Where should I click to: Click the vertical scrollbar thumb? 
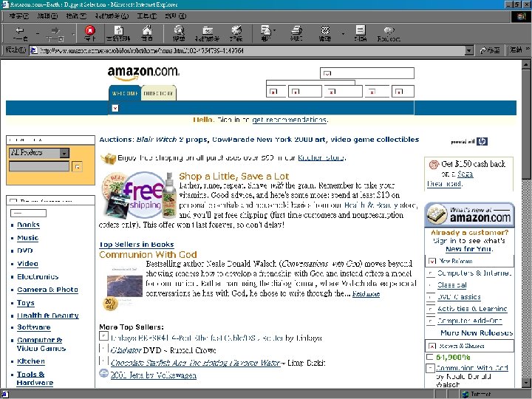(x=526, y=124)
